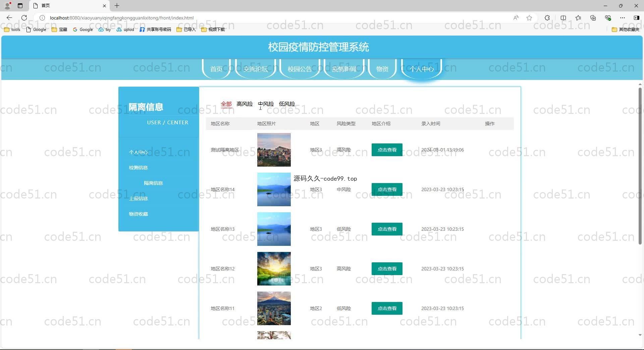Open the 地区名称12 sunrise photo thumbnail
This screenshot has height=350, width=644.
point(274,269)
